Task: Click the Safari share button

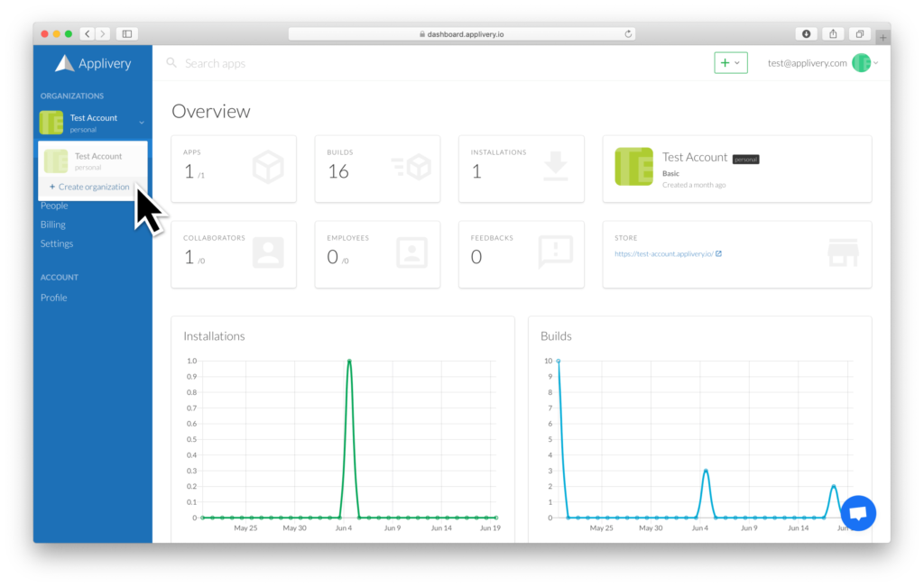Action: [833, 34]
